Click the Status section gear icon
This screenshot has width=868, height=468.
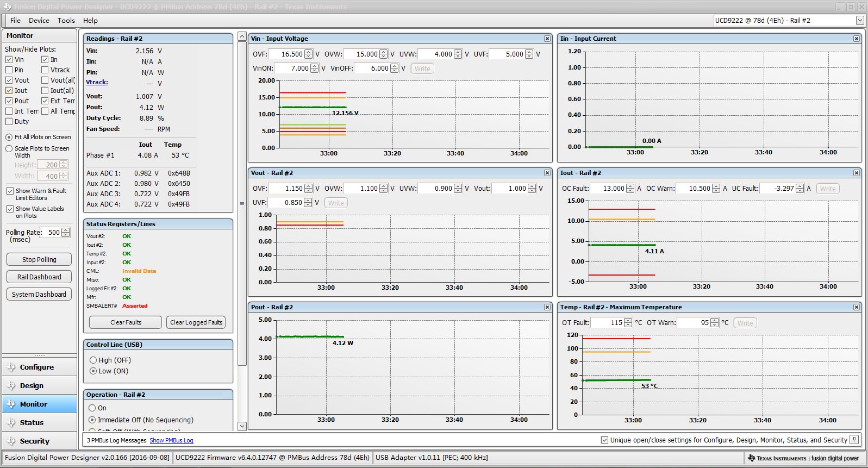[x=11, y=423]
